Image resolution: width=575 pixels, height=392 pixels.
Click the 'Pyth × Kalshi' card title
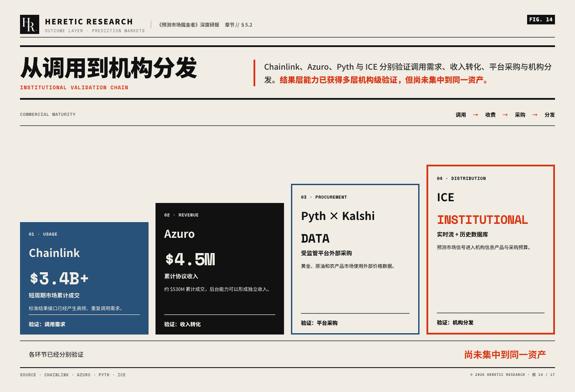point(338,216)
